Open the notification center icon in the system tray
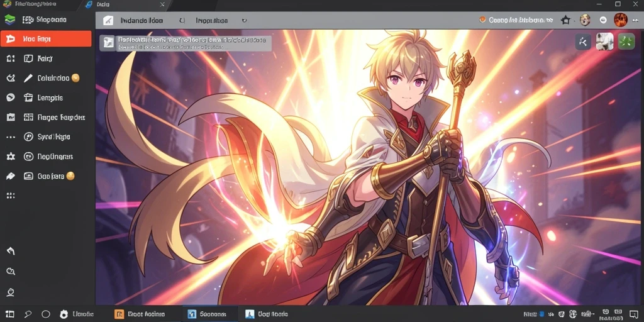This screenshot has height=322, width=644. pyautogui.click(x=635, y=314)
